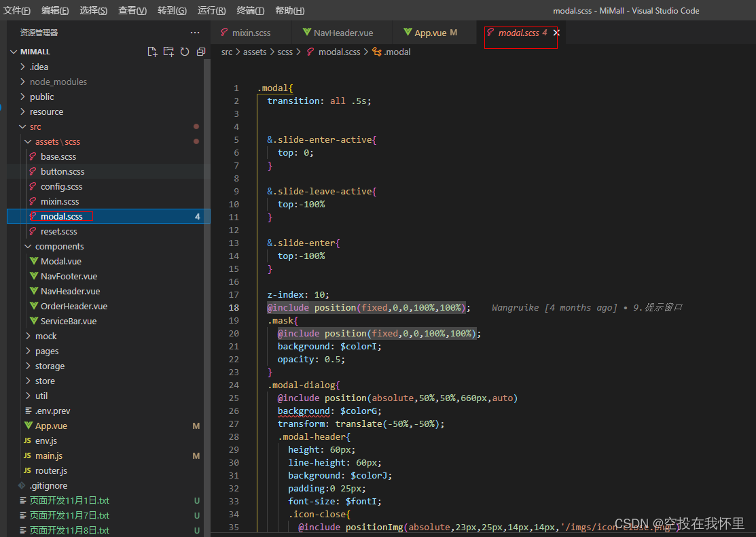Viewport: 756px width, 537px height.
Task: Select assets in the breadcrumb path
Action: tap(255, 52)
